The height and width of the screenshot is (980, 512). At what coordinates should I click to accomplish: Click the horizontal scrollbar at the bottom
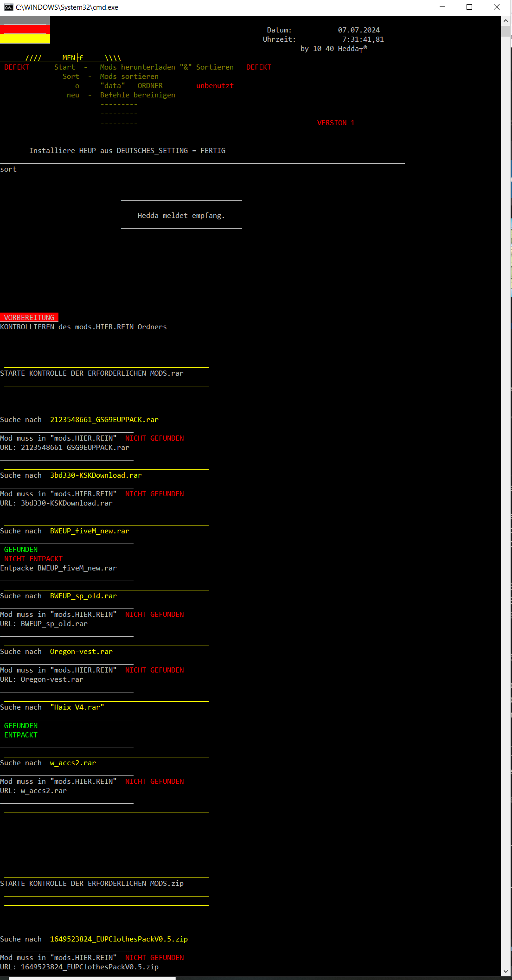92,978
